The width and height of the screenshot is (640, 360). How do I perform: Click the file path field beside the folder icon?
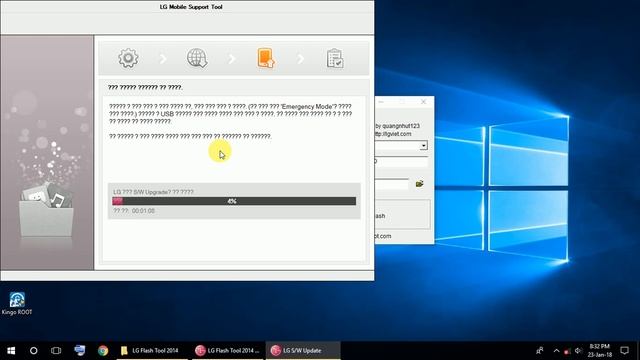(391, 184)
